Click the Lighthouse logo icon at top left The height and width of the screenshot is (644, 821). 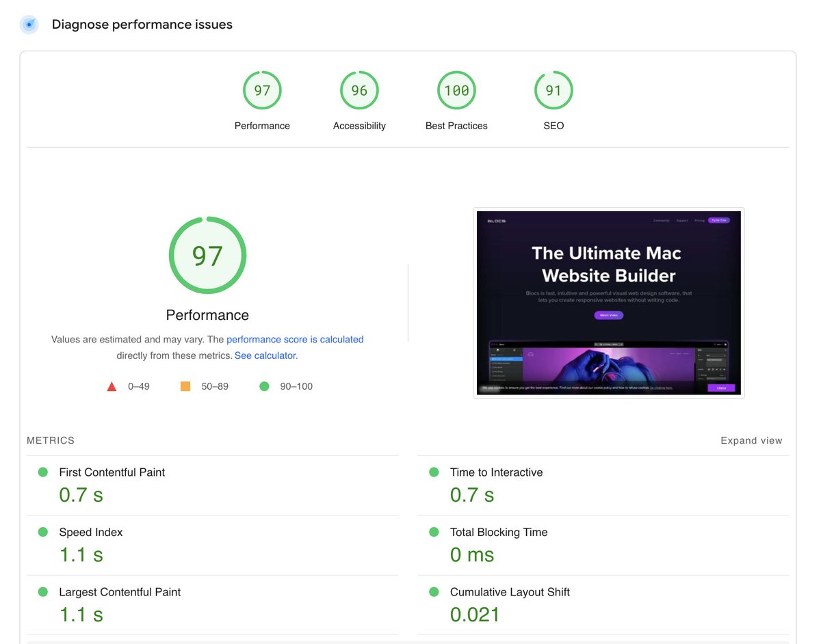[x=29, y=25]
